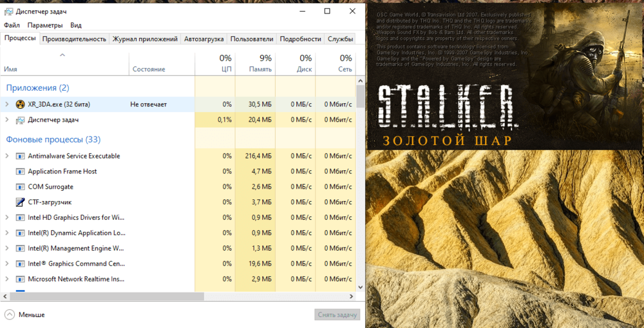644x328 pixels.
Task: Maximize the Task Manager window
Action: pyautogui.click(x=327, y=11)
